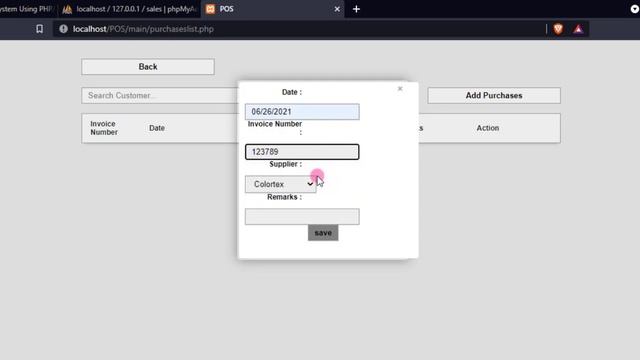Click the empty Remarks field
The width and height of the screenshot is (640, 360).
point(302,217)
